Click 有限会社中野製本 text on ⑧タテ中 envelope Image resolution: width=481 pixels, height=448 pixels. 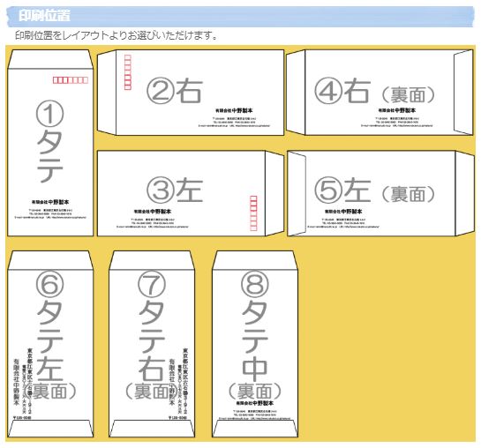click(x=254, y=403)
